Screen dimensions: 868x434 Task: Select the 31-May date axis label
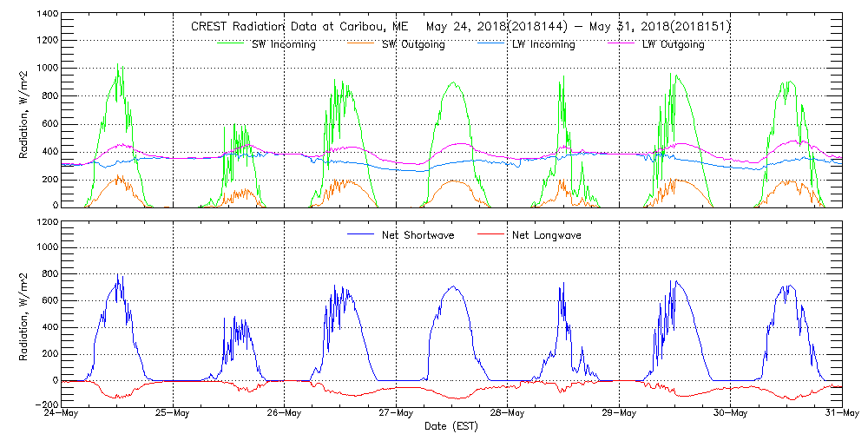[841, 414]
